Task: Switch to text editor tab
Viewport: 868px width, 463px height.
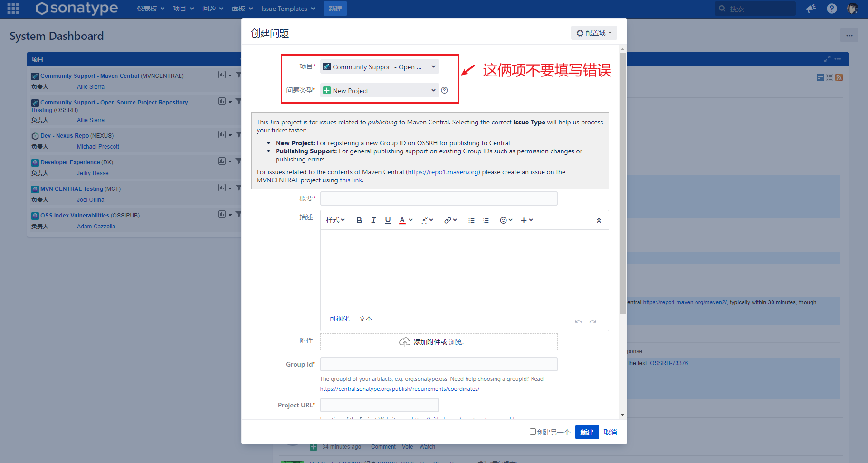Action: (365, 319)
